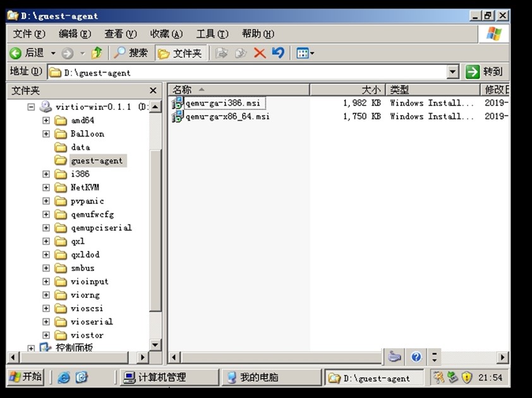
Task: Click the blue Undo arrow icon
Action: 278,53
